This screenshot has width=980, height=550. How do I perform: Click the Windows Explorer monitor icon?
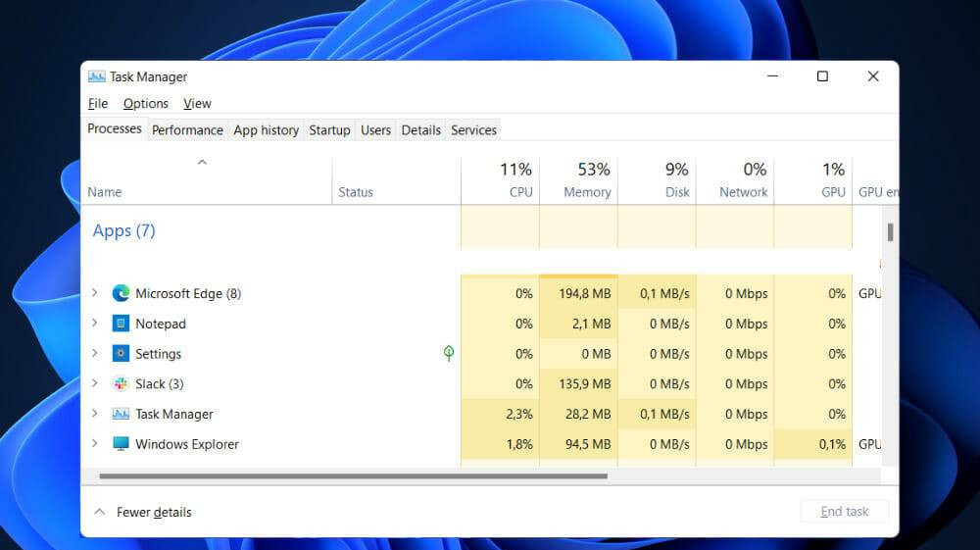[121, 444]
